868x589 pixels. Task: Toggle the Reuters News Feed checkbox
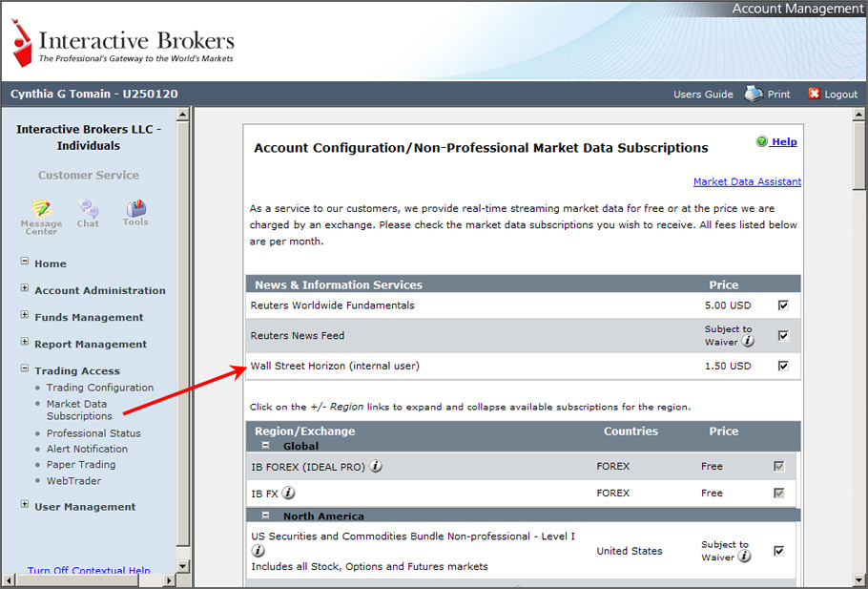783,336
